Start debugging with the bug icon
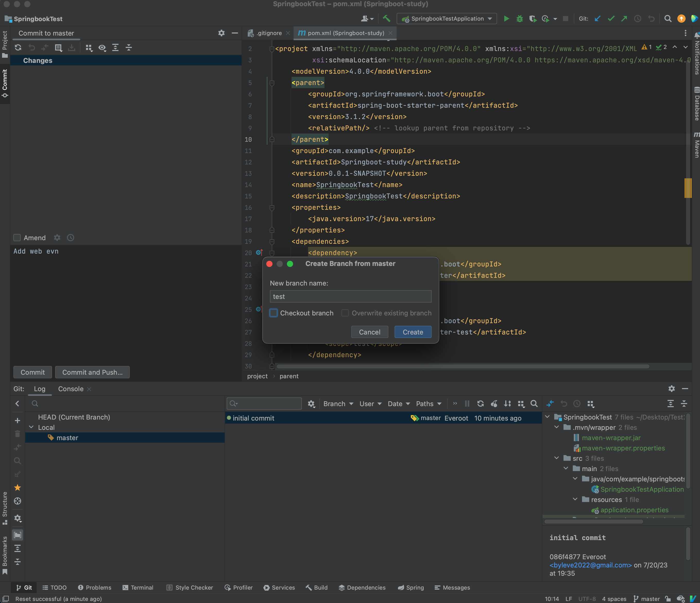700x603 pixels. (x=520, y=19)
